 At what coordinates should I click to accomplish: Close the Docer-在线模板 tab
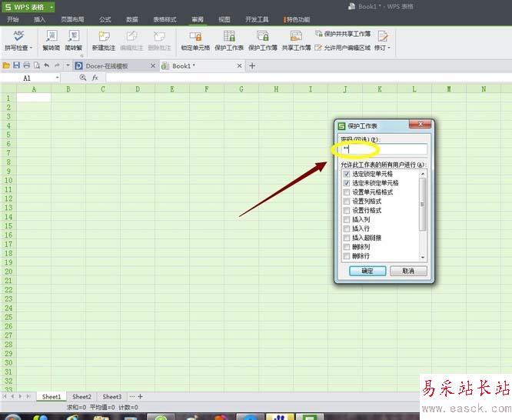click(x=153, y=66)
